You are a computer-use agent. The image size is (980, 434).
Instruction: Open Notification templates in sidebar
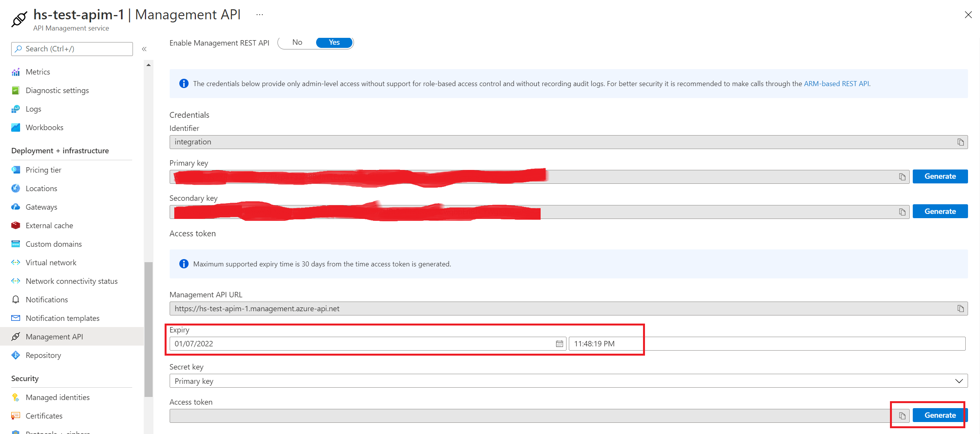point(62,318)
